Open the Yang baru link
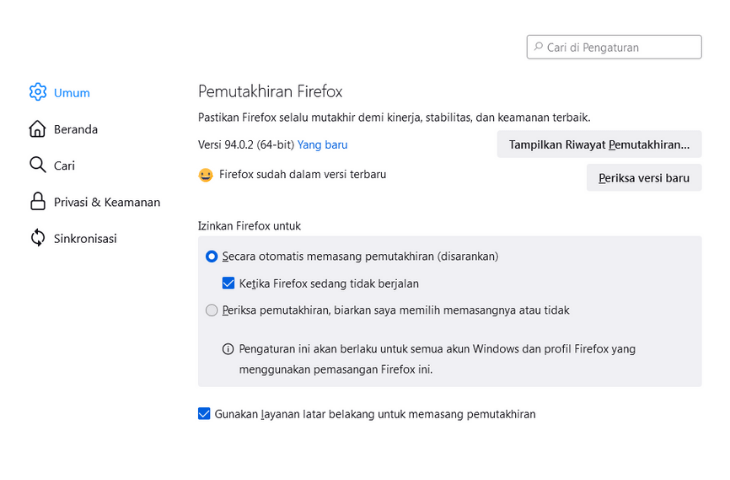This screenshot has width=730, height=480. [x=322, y=145]
